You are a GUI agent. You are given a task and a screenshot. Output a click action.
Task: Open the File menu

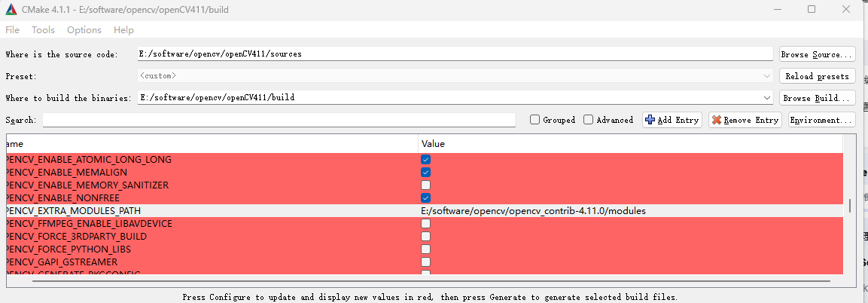(x=12, y=30)
